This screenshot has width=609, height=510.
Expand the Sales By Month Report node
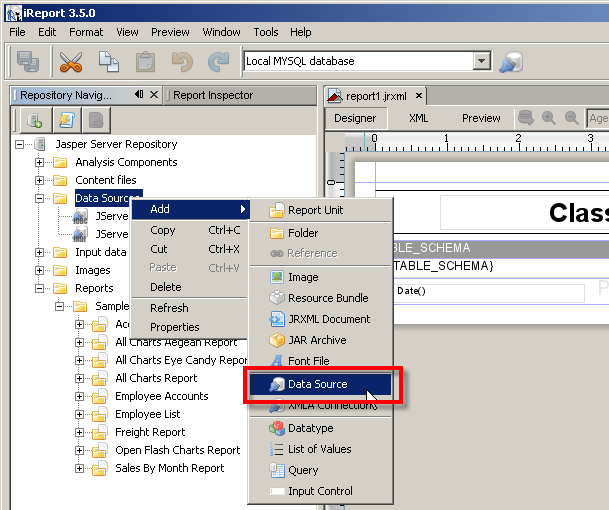click(x=79, y=468)
